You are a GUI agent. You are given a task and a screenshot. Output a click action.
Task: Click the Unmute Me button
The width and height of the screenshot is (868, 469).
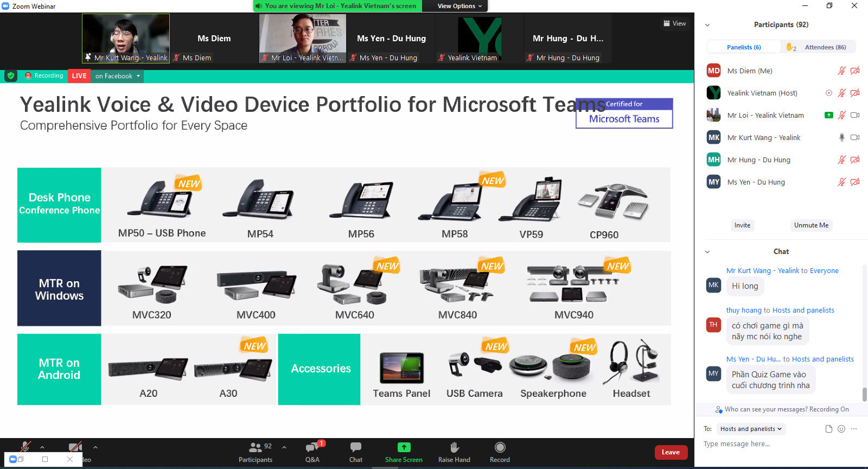[x=811, y=225]
